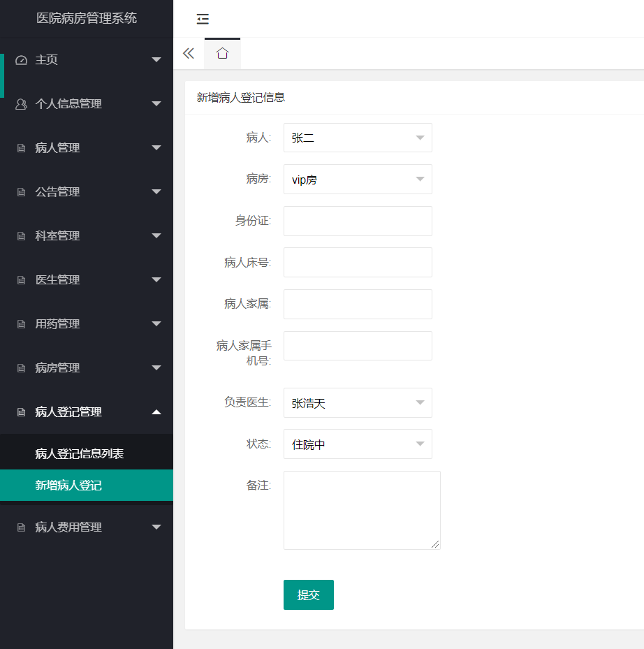644x649 pixels.
Task: Focus the 病人床号 input field
Action: pyautogui.click(x=358, y=263)
